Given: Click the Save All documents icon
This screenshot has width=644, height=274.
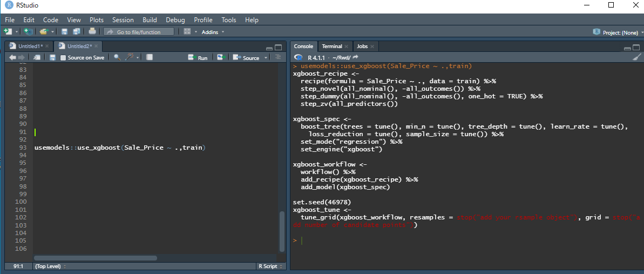Looking at the screenshot, I should pyautogui.click(x=77, y=32).
